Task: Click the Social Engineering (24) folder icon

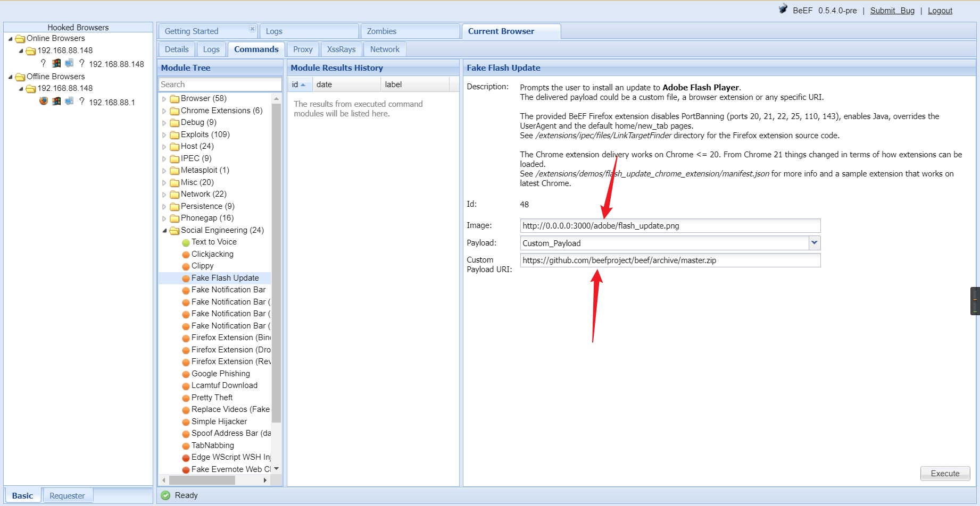Action: click(175, 231)
